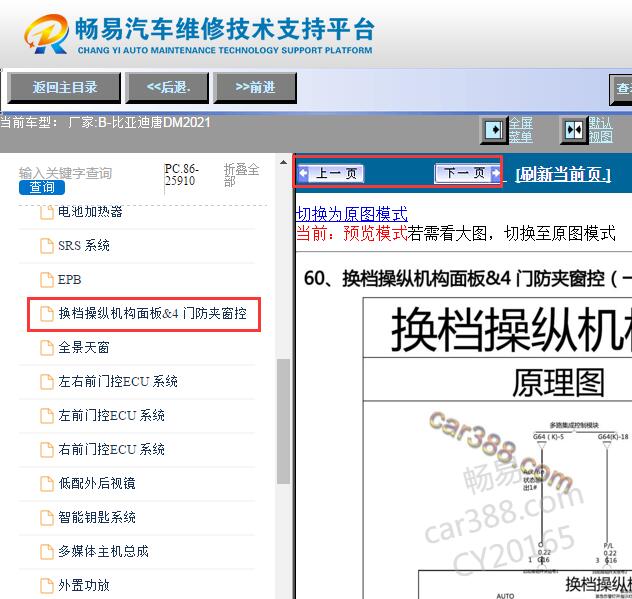The image size is (632, 599).
Task: Click the partially visible 查 button at top right
Action: [x=621, y=89]
